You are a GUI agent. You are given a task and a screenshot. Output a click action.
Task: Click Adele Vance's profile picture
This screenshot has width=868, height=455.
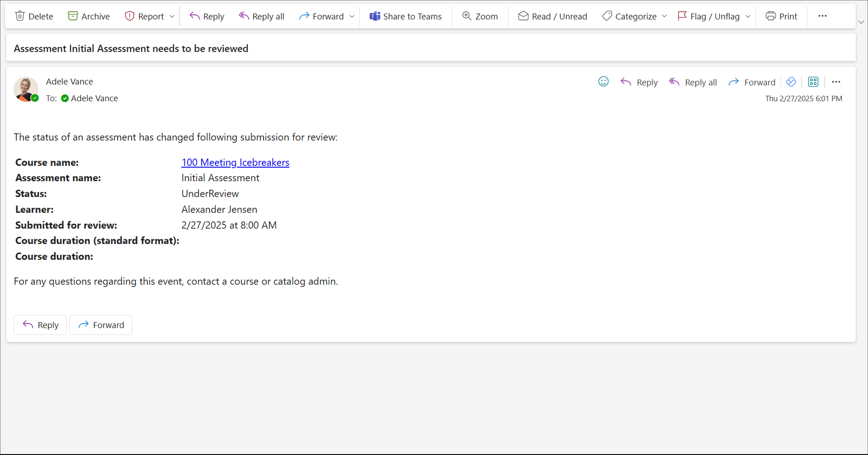click(x=26, y=89)
